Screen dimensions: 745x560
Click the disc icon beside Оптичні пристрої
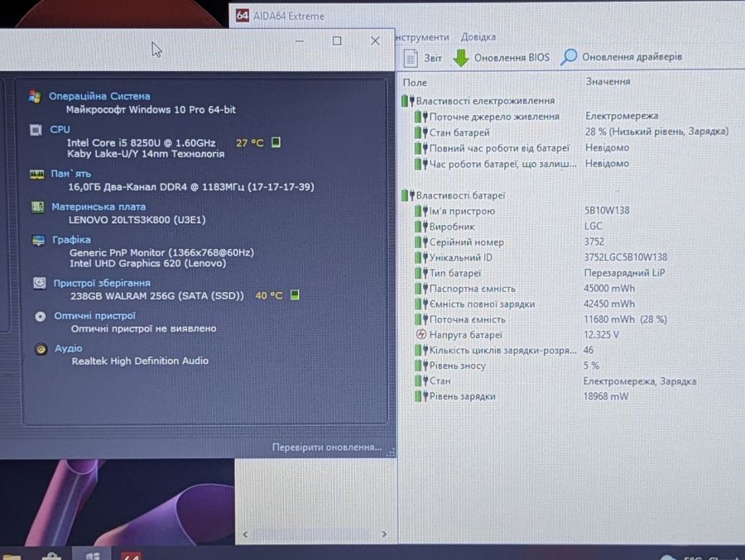point(41,316)
